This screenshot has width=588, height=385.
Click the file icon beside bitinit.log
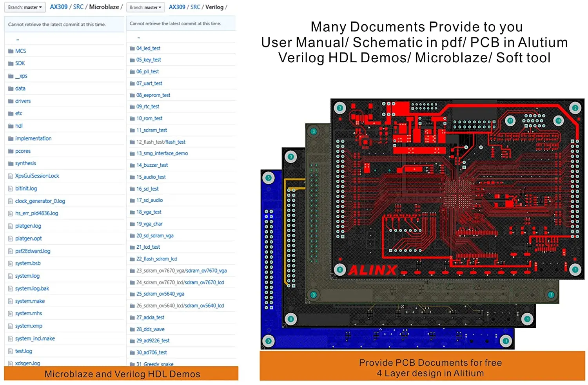point(11,189)
